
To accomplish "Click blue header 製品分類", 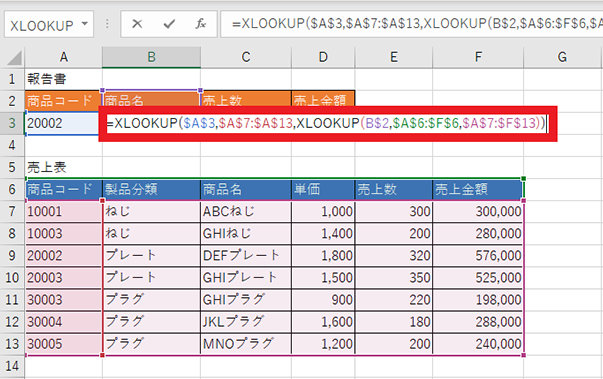I will [x=152, y=190].
